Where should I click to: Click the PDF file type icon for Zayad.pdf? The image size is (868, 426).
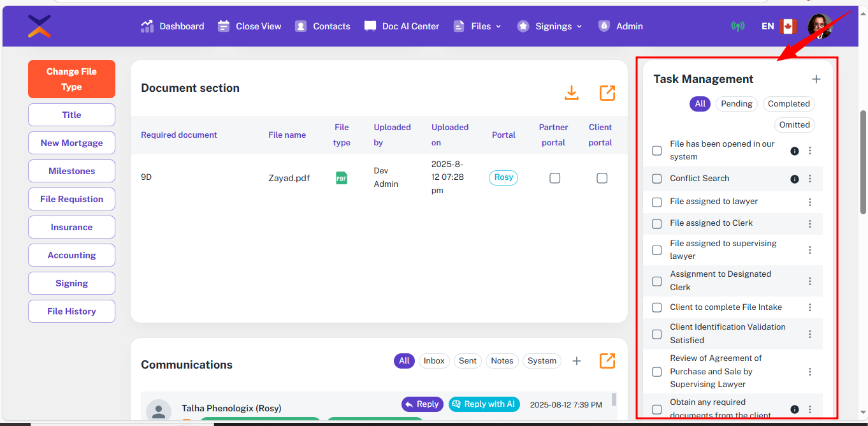[342, 179]
